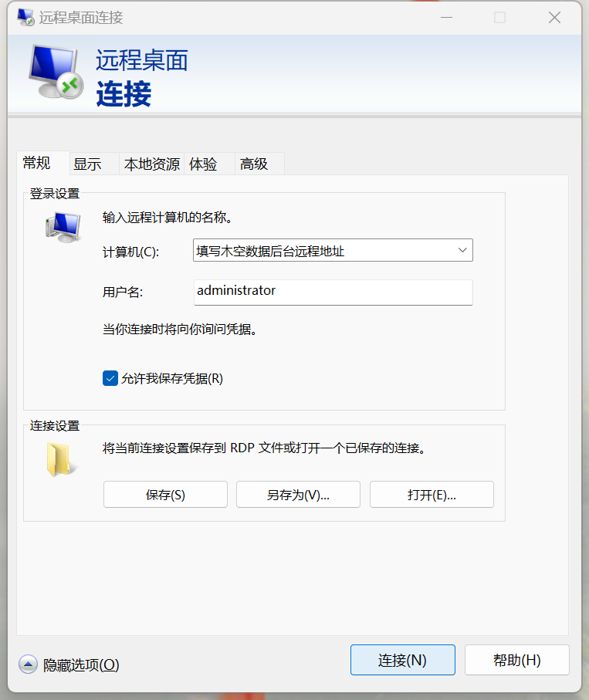Click the 远程桌面连接 window title text

tap(81, 18)
